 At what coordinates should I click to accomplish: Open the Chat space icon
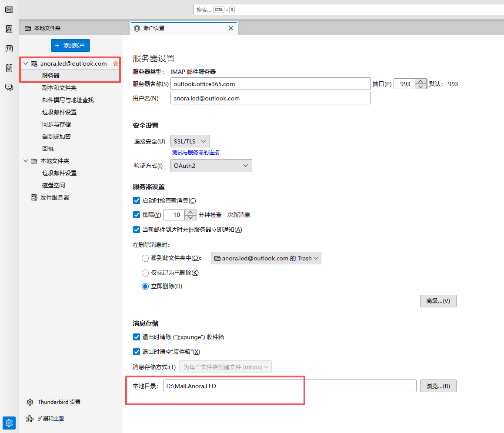pyautogui.click(x=9, y=87)
